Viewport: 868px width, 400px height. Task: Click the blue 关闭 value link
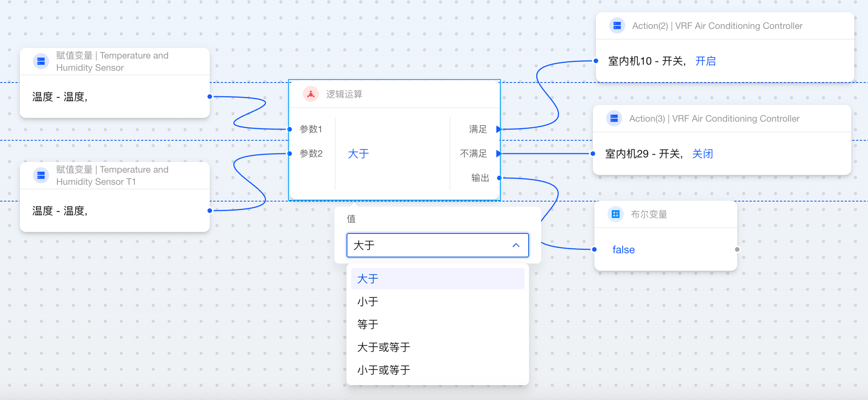click(x=702, y=154)
